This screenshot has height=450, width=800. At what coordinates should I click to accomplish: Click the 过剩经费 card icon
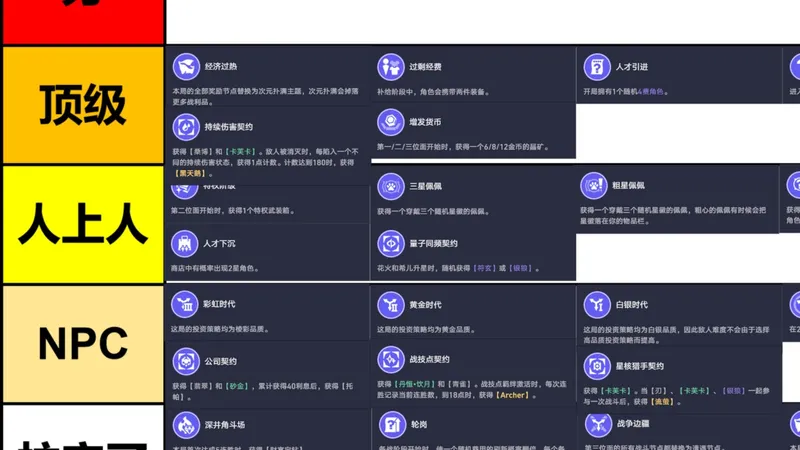(x=390, y=66)
